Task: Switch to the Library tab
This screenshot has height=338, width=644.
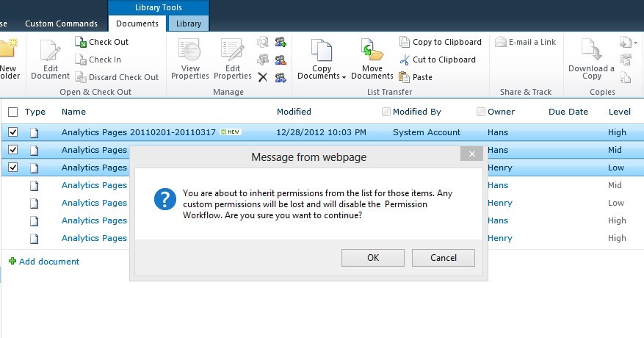Action: point(189,24)
